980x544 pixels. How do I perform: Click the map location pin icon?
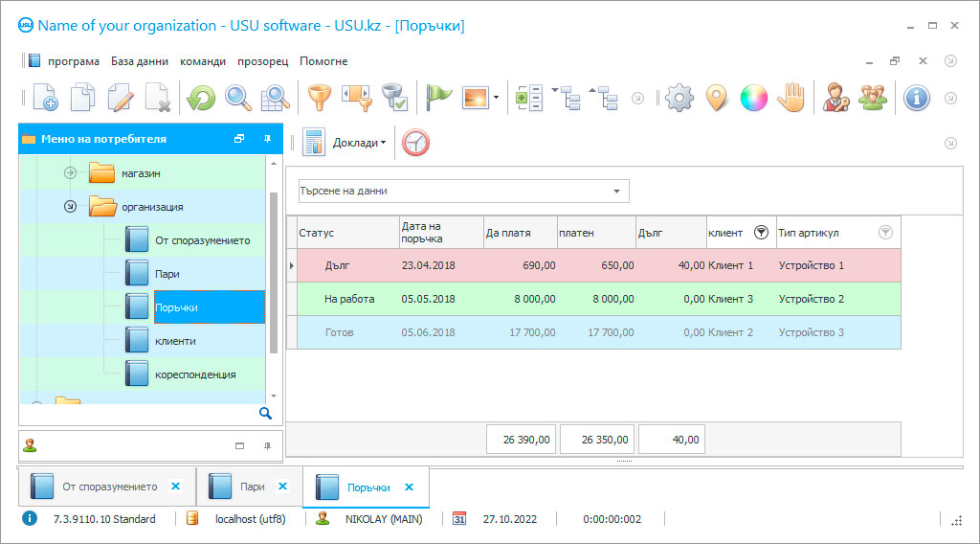716,98
